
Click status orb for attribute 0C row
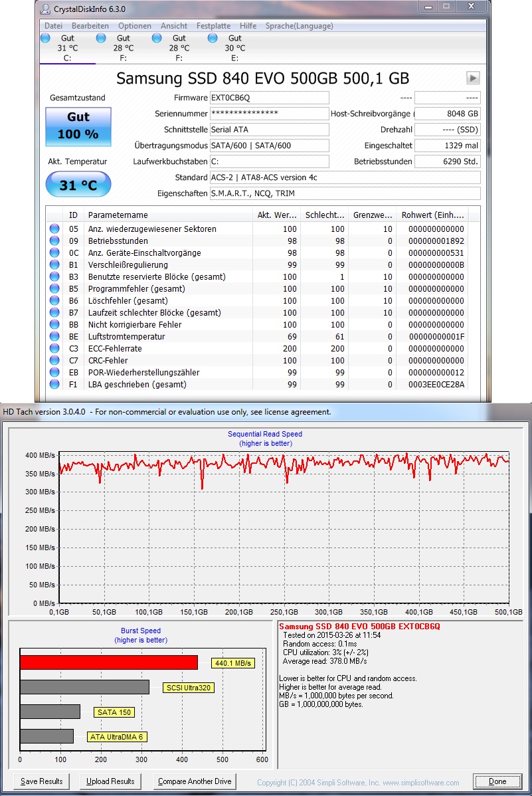click(x=54, y=252)
